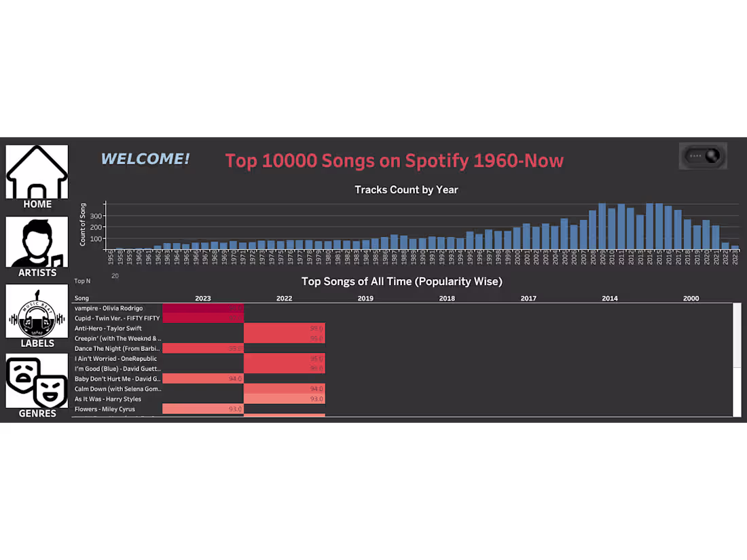
Task: Adjust the Top N parameter slider
Action: [x=115, y=276]
